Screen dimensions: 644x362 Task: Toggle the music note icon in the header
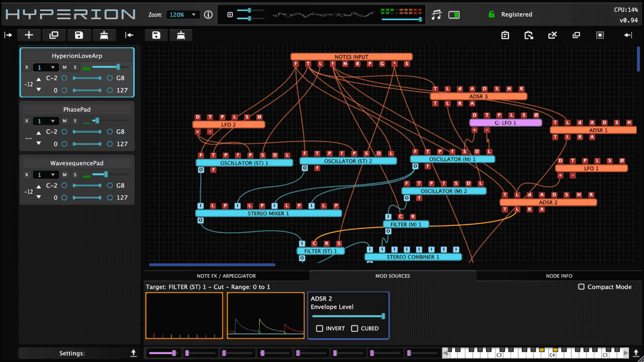click(x=436, y=14)
